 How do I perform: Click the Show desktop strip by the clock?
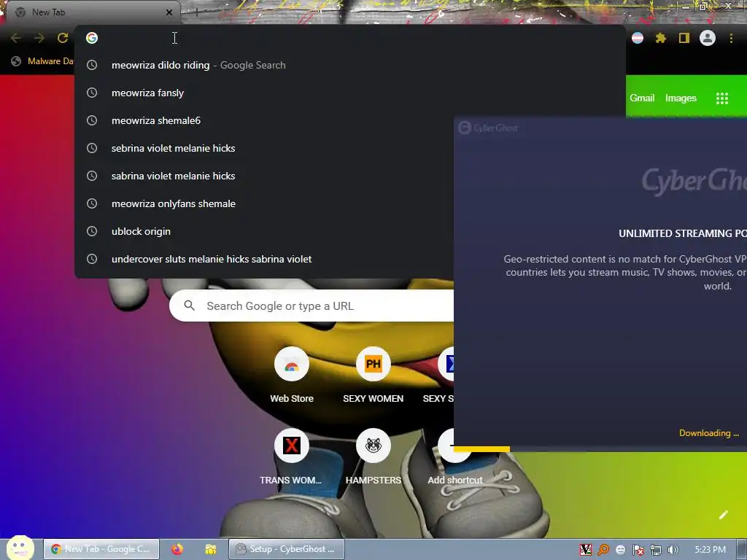[x=742, y=550]
